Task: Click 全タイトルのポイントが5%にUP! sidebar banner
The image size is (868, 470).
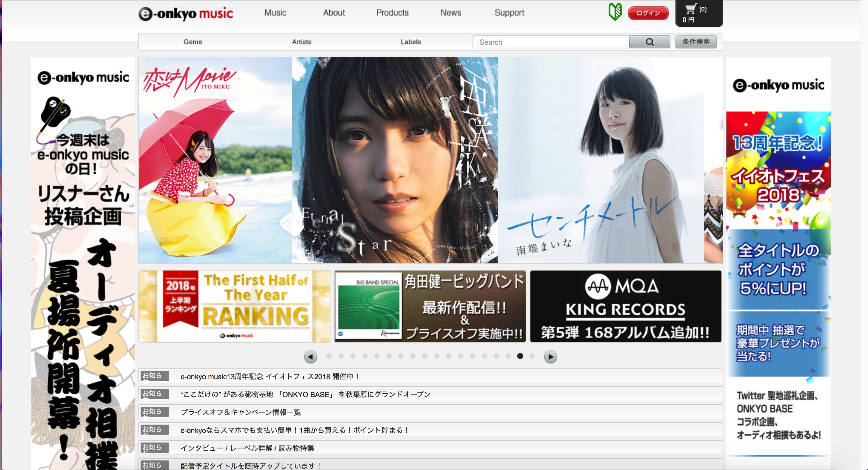Action: [778, 270]
